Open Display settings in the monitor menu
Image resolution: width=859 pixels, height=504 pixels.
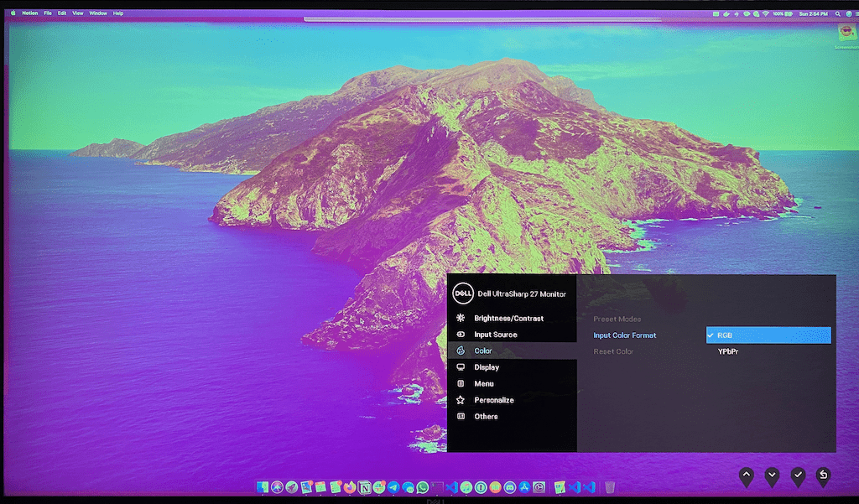(x=486, y=367)
